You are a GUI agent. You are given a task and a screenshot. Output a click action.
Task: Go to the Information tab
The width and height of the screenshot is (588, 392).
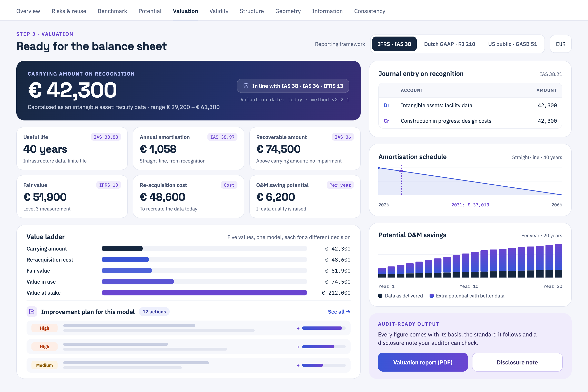point(327,11)
